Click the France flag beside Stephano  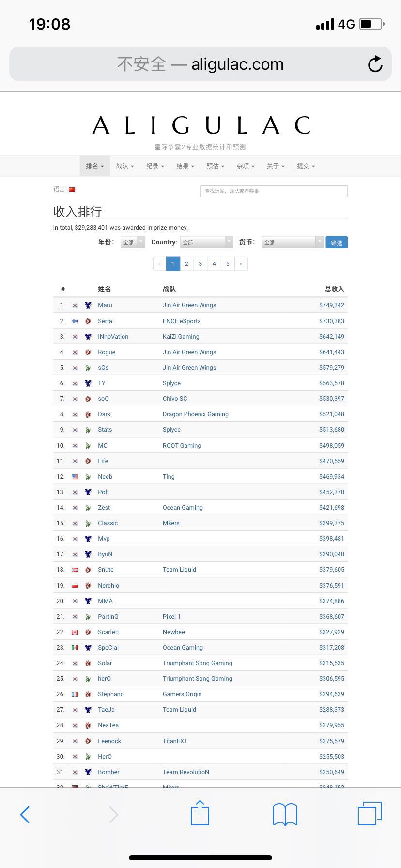pyautogui.click(x=75, y=694)
